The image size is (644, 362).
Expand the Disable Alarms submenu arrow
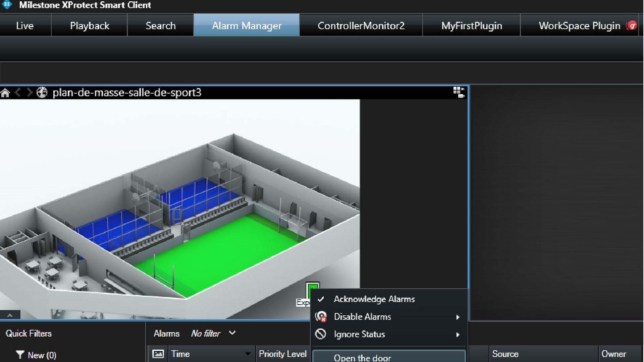pos(458,317)
